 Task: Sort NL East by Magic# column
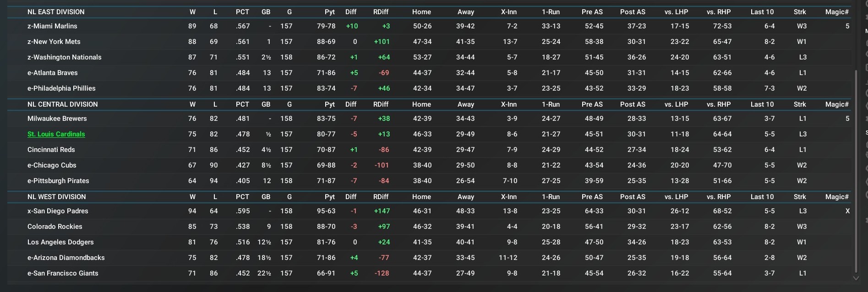click(836, 12)
